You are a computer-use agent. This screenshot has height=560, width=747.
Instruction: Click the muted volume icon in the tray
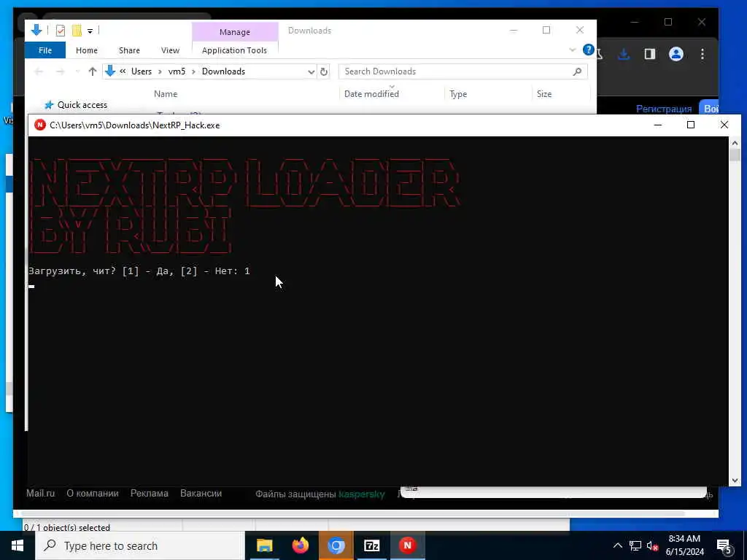[x=653, y=545]
